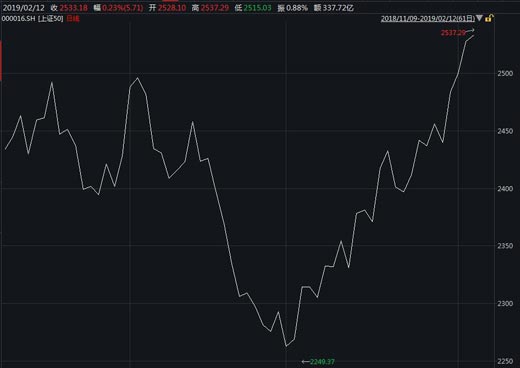The image size is (520, 368).
Task: Click the opening price 2528.10 value
Action: pos(172,8)
